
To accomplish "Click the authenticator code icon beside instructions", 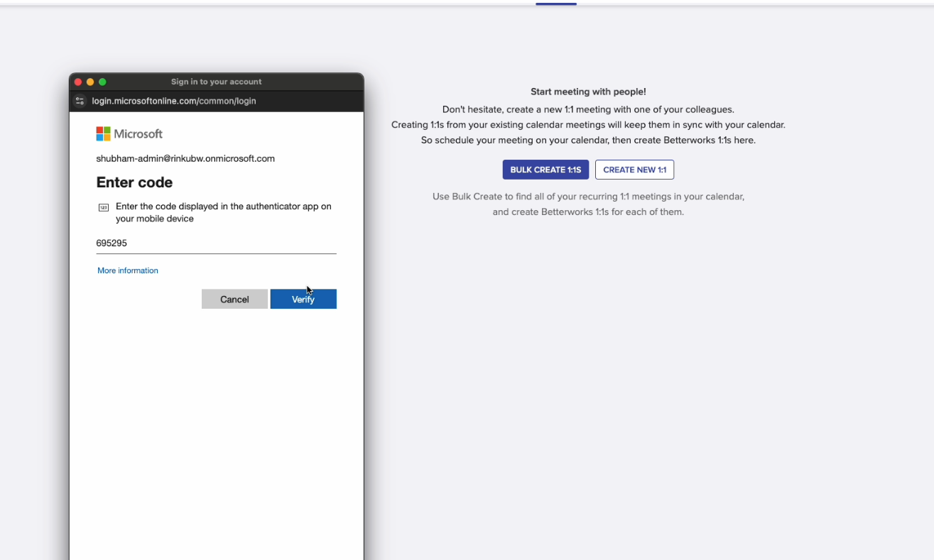I will 104,207.
